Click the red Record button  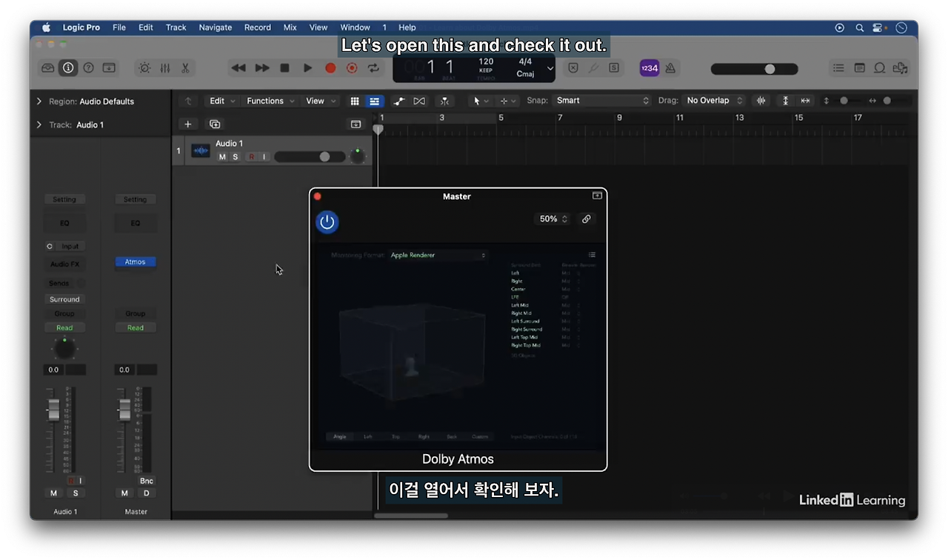pos(330,68)
